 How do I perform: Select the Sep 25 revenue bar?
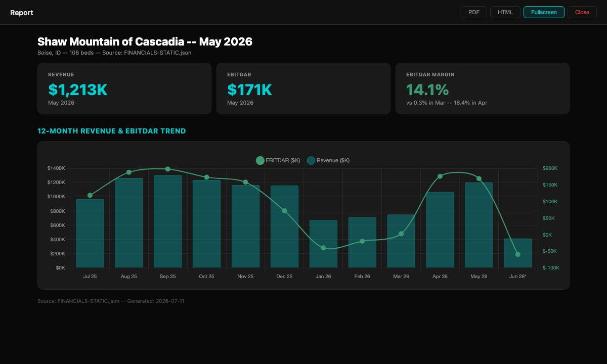coord(168,221)
